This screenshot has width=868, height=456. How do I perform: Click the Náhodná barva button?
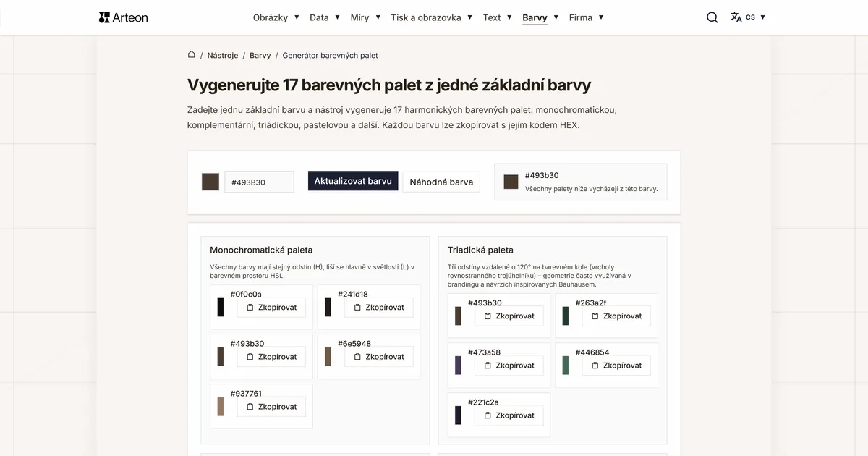[x=441, y=182]
